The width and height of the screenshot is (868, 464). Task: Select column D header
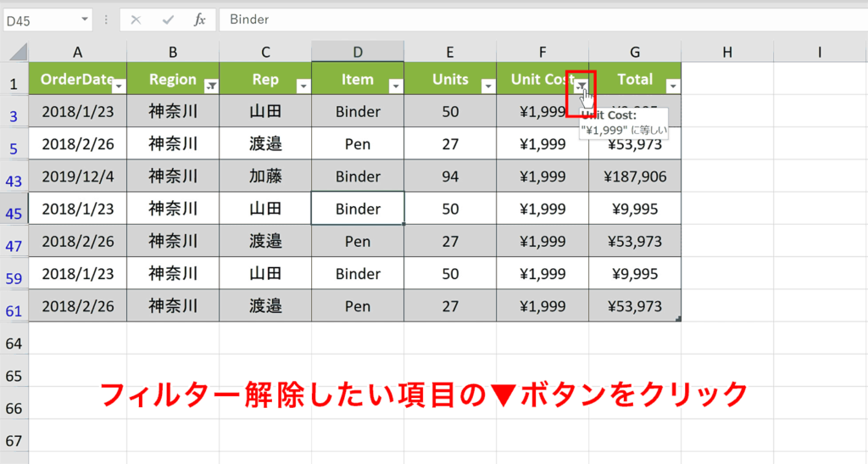[358, 52]
